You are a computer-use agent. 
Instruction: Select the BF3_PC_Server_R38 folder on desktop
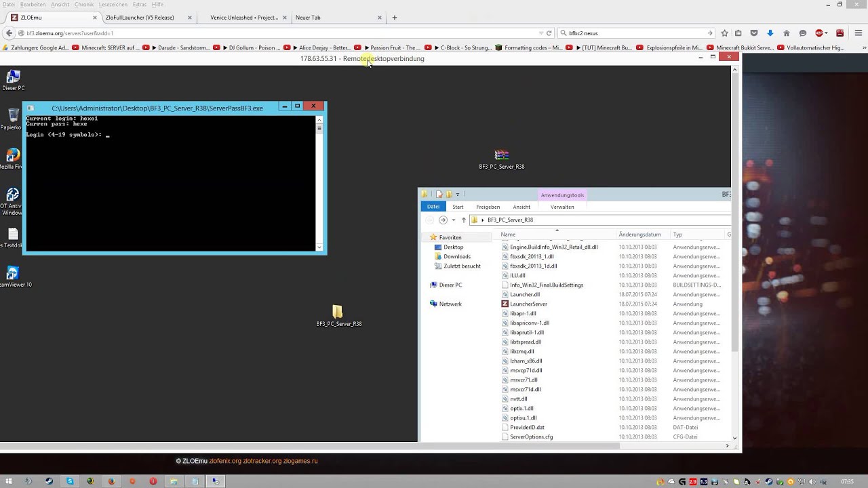(x=338, y=316)
